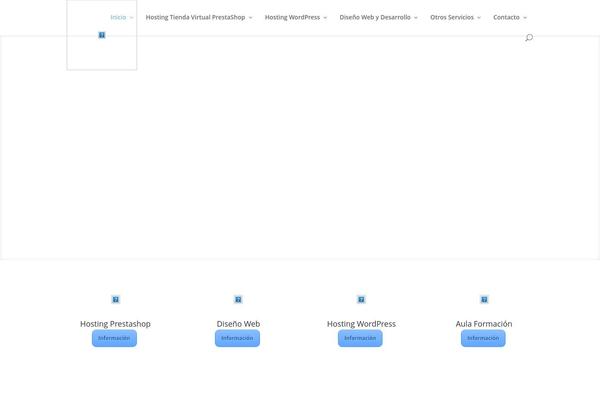Click Información button under Hosting Prestashop

pyautogui.click(x=114, y=338)
